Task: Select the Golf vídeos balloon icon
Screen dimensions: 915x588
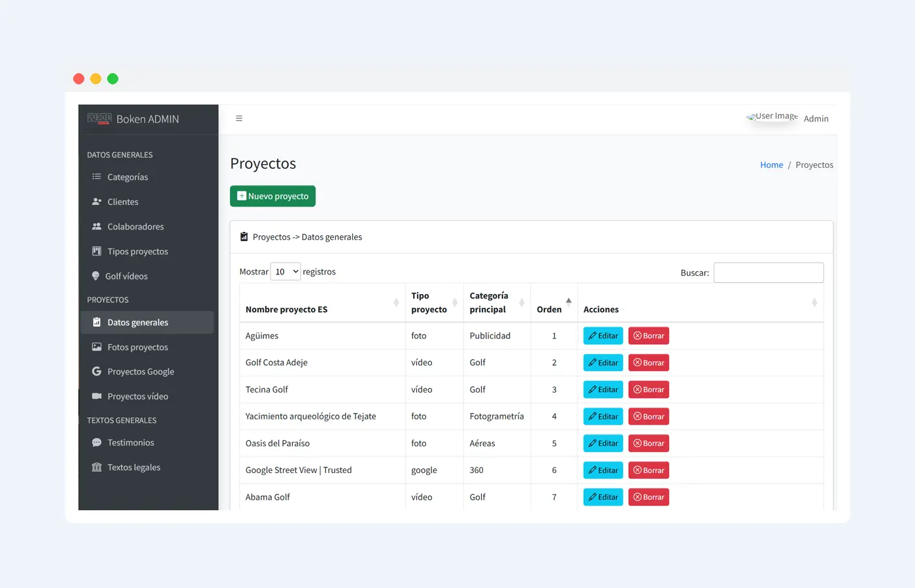Action: 95,276
